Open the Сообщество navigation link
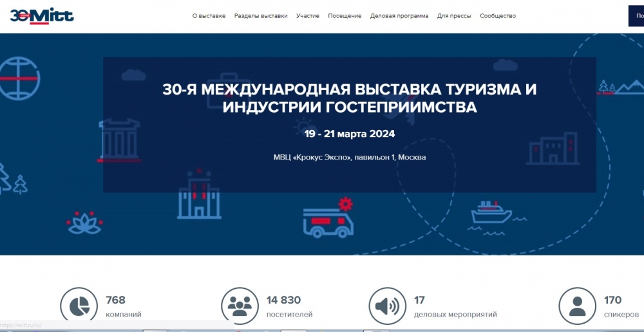Screen dimensions: 644x332 (498, 16)
